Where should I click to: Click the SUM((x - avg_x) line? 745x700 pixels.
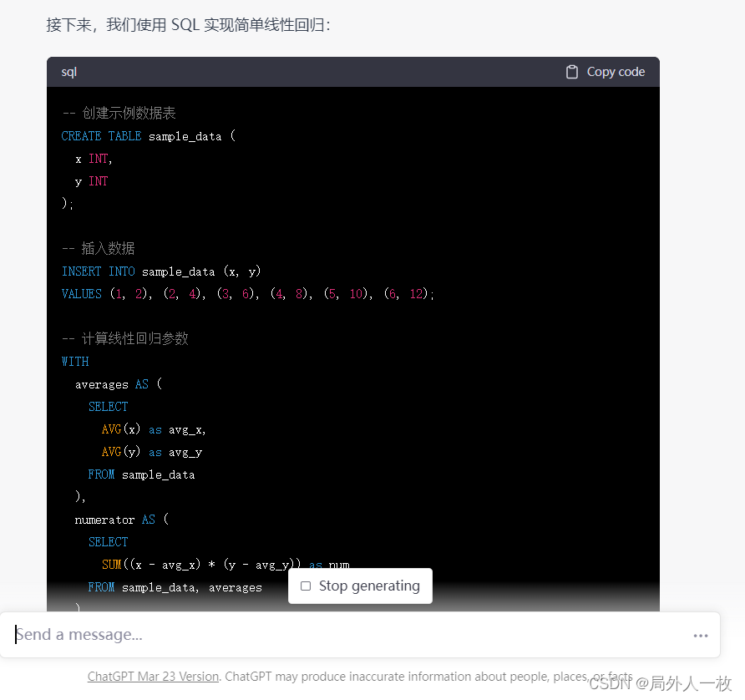tap(226, 565)
